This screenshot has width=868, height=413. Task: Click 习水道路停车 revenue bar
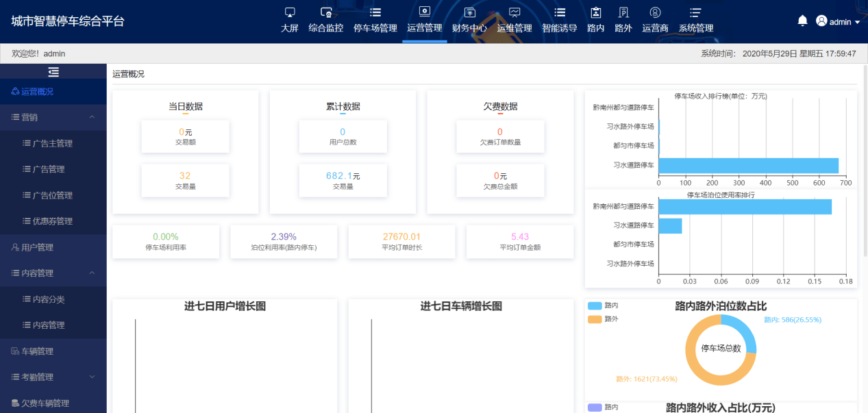748,165
